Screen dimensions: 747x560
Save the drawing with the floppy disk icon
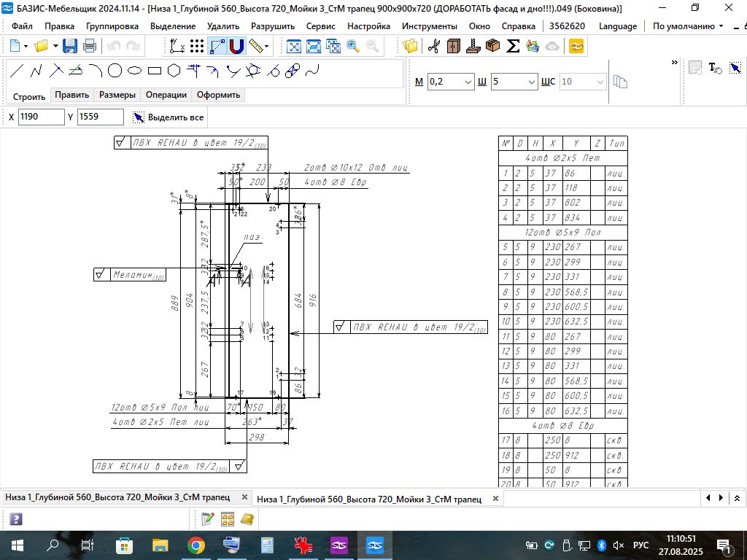click(70, 46)
